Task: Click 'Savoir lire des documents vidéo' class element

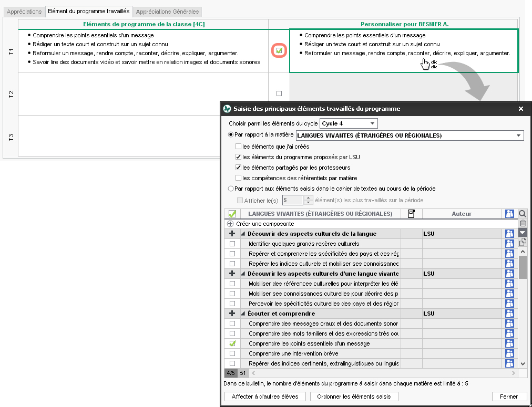Action: pos(146,62)
